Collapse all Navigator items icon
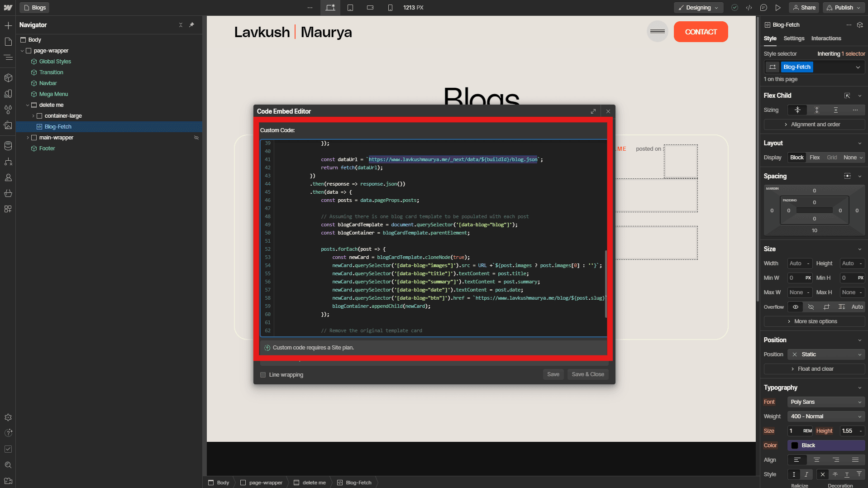The width and height of the screenshot is (868, 488). tap(181, 25)
